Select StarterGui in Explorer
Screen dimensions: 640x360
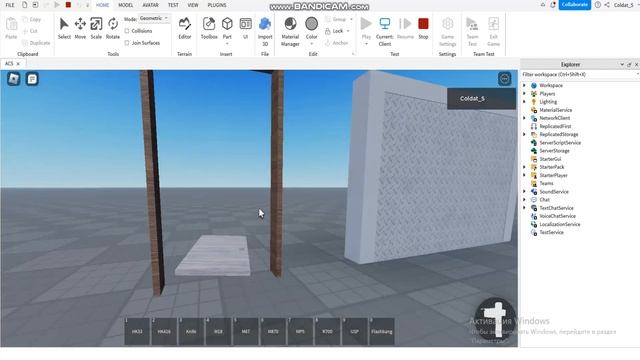click(x=550, y=159)
